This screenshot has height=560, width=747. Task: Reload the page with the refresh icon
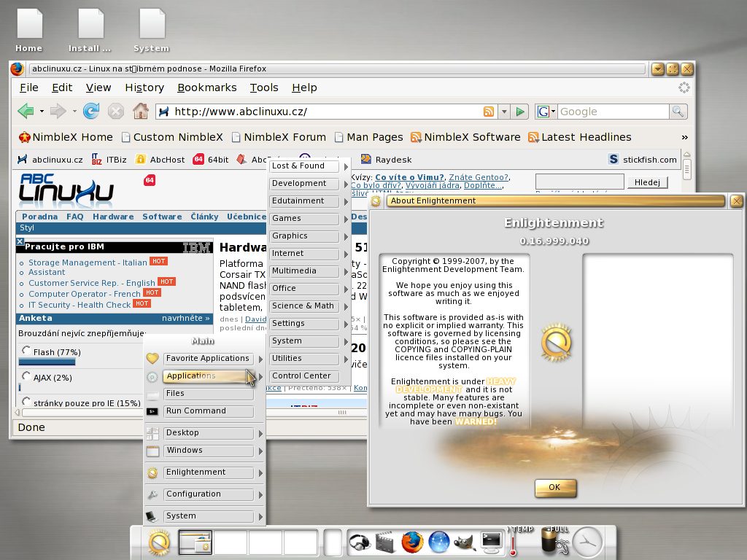point(91,111)
